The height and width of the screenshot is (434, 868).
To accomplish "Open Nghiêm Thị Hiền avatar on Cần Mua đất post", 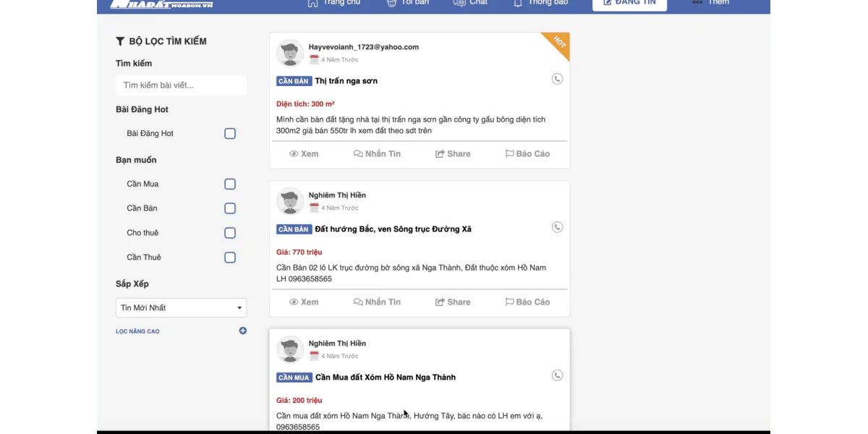I will (x=290, y=349).
